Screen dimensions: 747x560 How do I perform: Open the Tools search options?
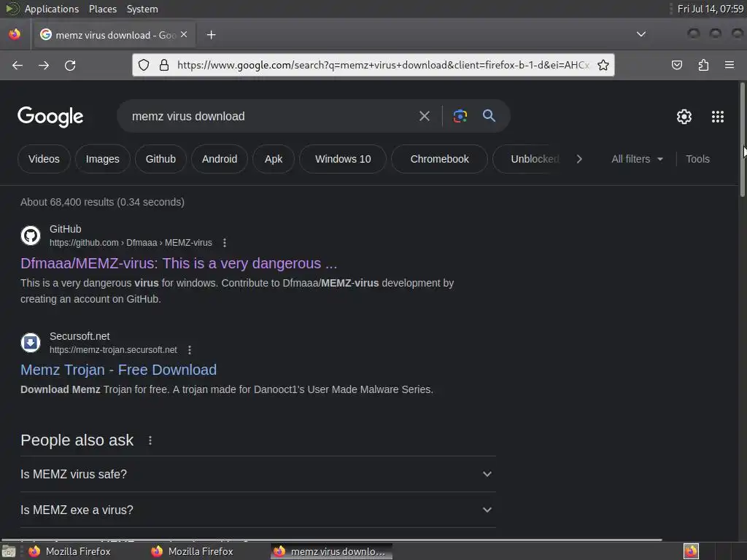point(697,159)
